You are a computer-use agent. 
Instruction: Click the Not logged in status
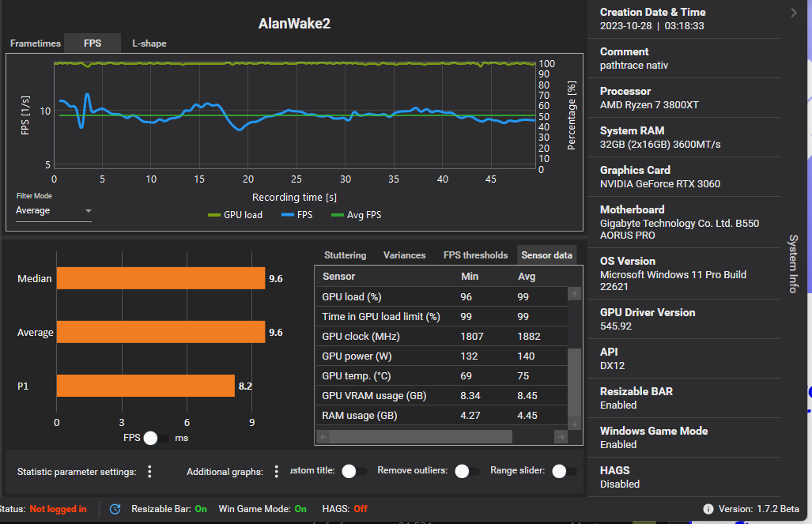click(x=58, y=509)
